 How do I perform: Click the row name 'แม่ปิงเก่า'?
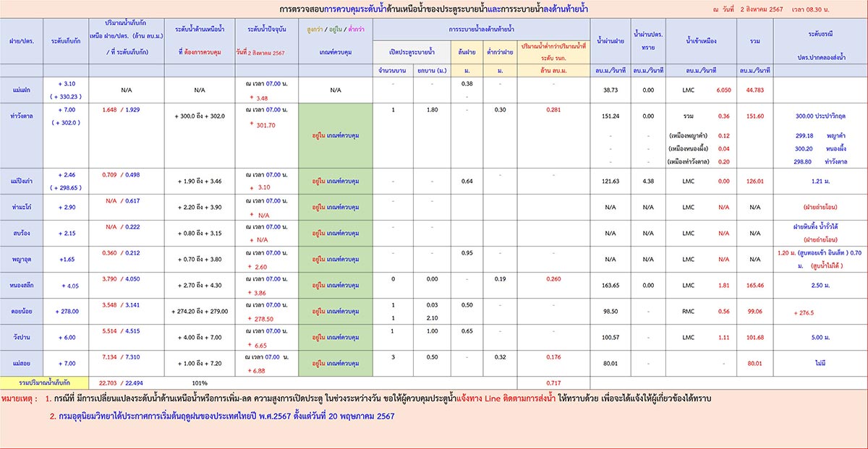coord(20,181)
